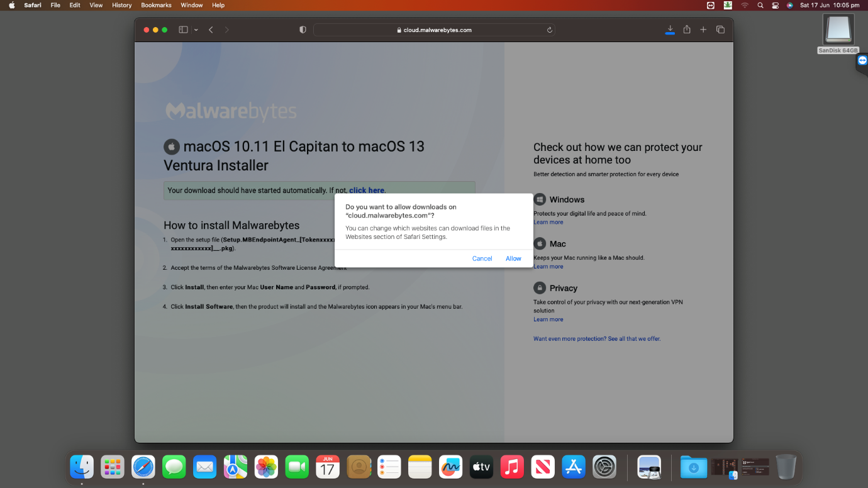Click the Malwarebytes logo
The image size is (868, 488).
(231, 111)
